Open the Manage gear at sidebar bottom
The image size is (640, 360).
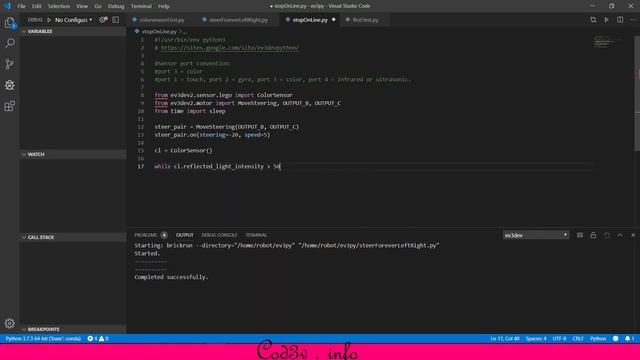pos(9,323)
